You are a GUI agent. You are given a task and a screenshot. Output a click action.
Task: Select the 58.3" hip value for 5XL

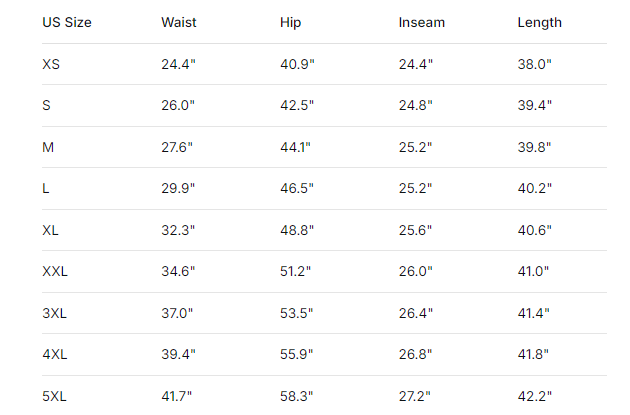point(297,396)
